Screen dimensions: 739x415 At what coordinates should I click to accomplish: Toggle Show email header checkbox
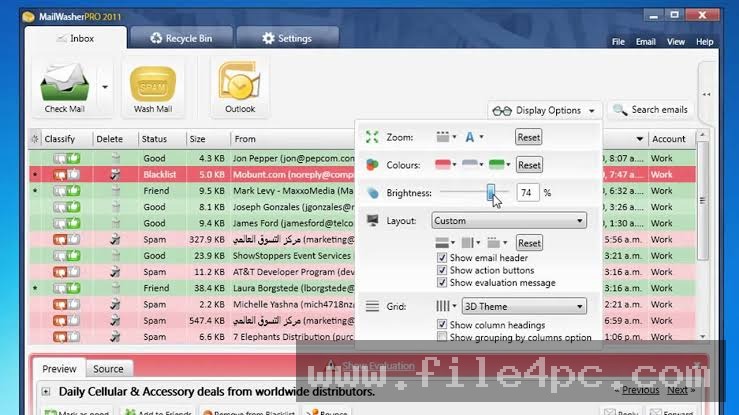[x=442, y=258]
